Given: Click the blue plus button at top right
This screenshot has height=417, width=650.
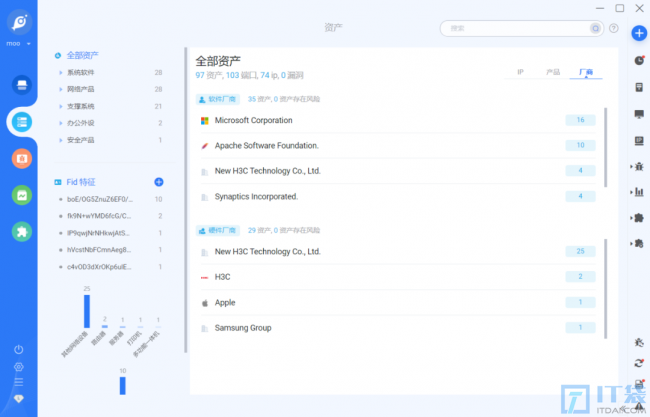Looking at the screenshot, I should [639, 33].
